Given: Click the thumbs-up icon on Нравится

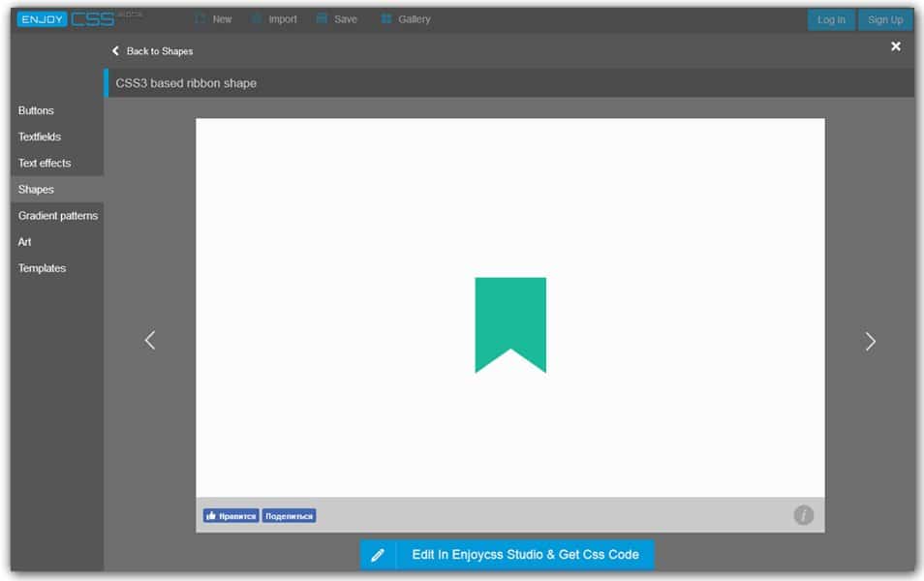Looking at the screenshot, I should (211, 515).
